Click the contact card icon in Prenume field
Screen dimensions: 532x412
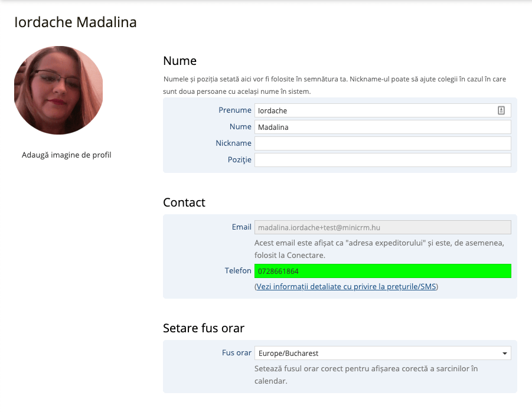click(x=501, y=110)
